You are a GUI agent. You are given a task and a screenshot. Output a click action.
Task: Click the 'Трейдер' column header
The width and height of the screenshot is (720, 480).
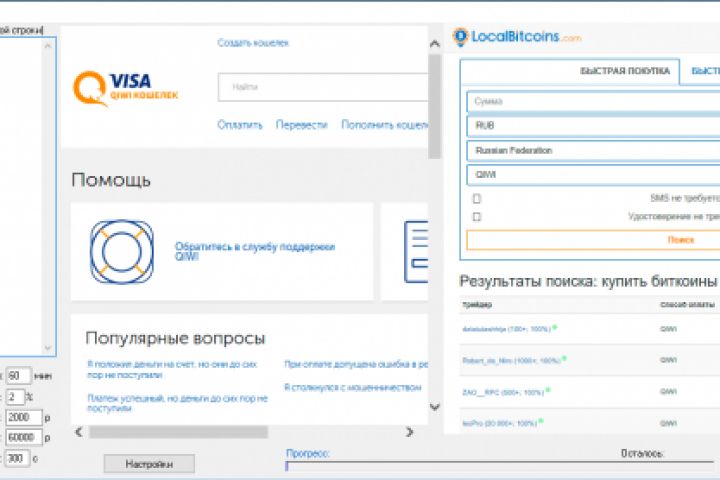tap(477, 305)
